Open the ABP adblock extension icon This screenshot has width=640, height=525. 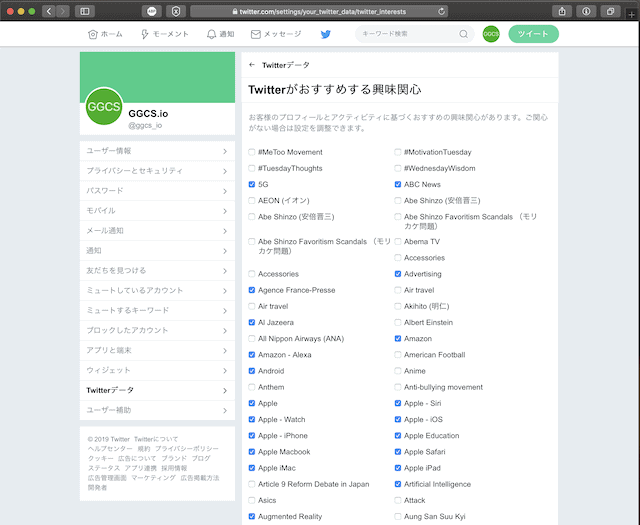tap(152, 11)
